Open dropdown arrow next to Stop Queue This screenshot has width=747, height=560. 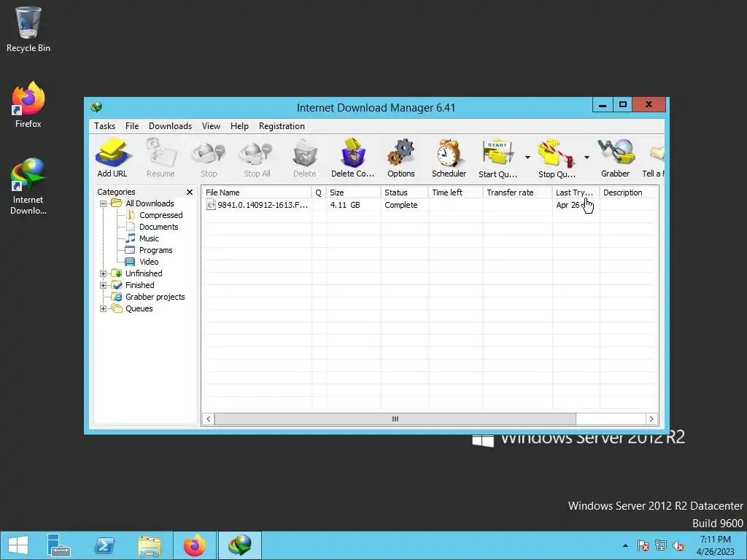click(x=587, y=157)
